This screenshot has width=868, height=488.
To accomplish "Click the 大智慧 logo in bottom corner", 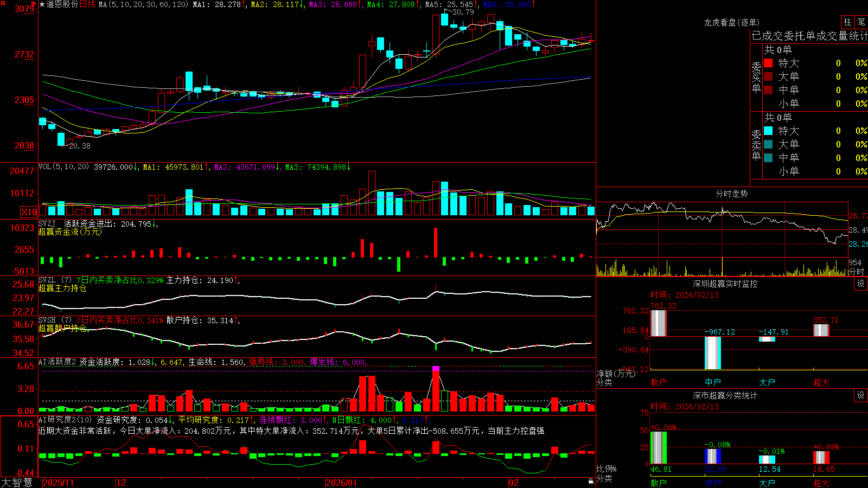I will click(x=17, y=482).
